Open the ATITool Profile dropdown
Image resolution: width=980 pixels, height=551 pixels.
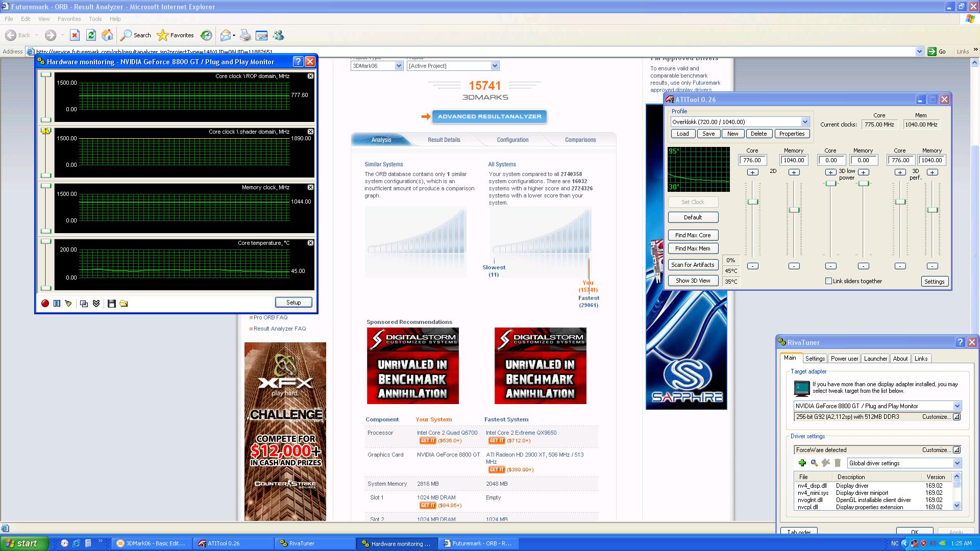804,122
